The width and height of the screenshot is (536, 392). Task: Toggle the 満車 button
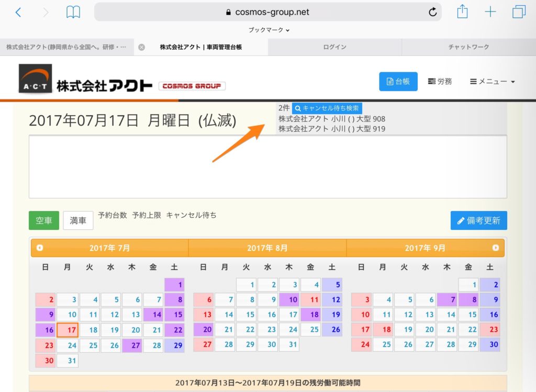(78, 221)
